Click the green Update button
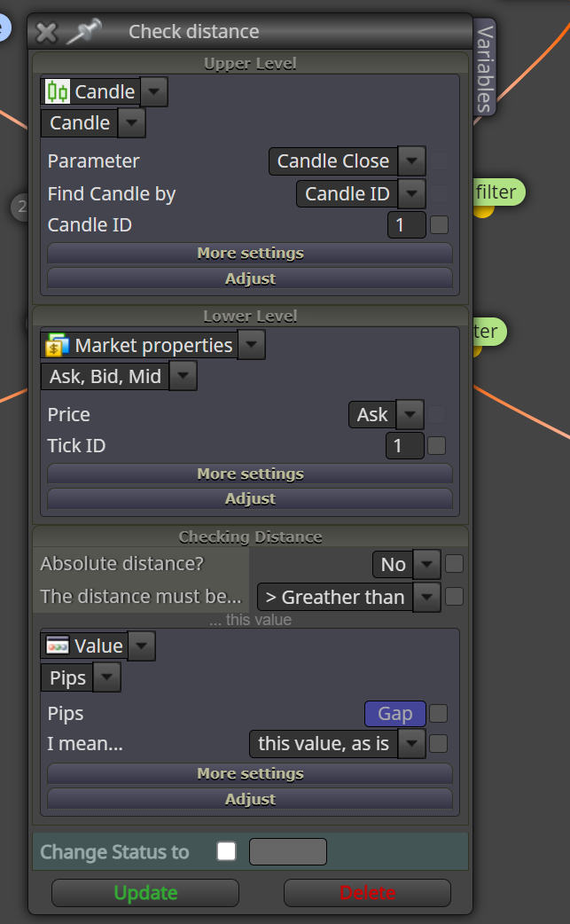The image size is (570, 924). pos(145,893)
